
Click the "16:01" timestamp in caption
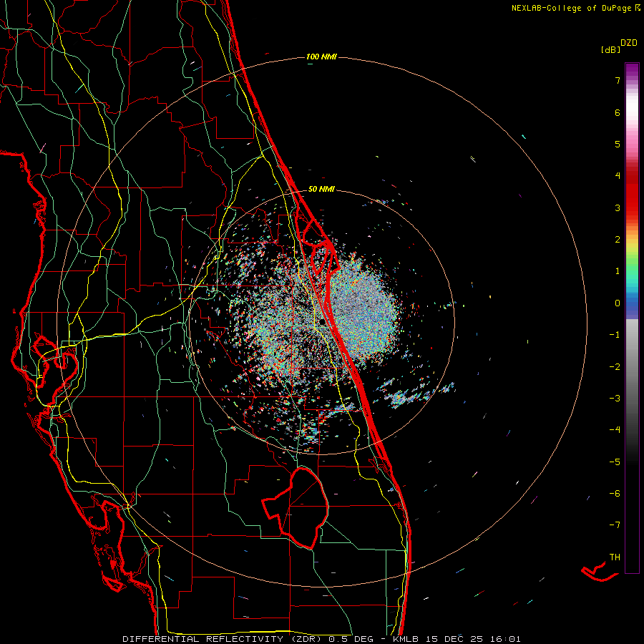point(506,639)
